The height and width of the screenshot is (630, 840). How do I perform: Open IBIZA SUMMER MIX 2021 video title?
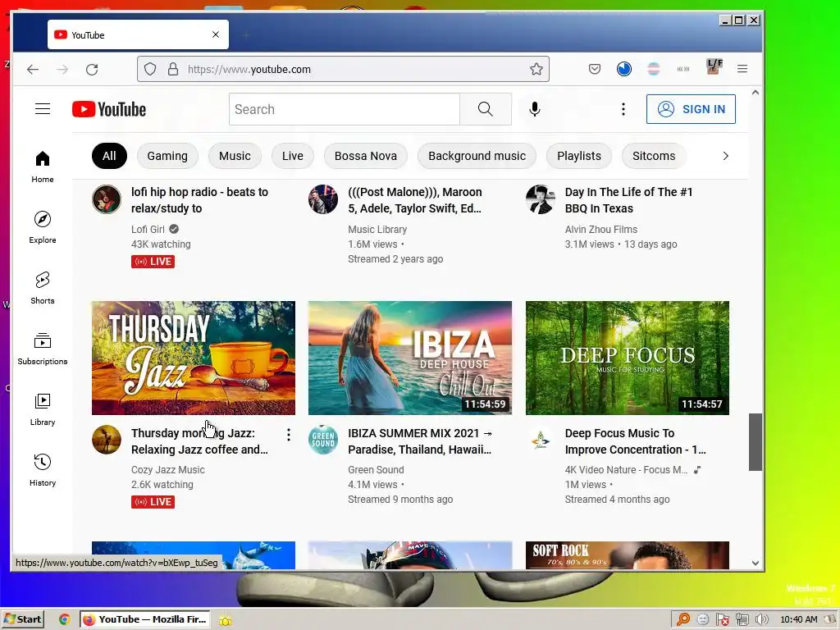click(420, 441)
